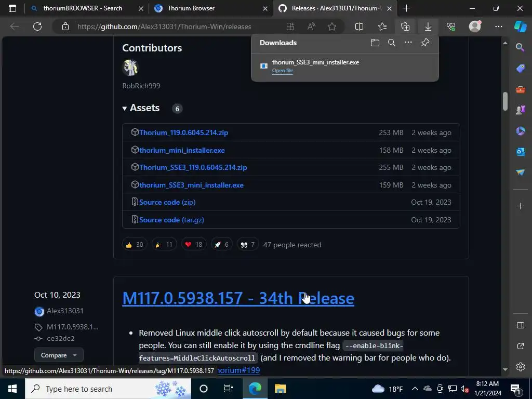Open Browser essentials heart icon
532x399 pixels.
click(451, 26)
